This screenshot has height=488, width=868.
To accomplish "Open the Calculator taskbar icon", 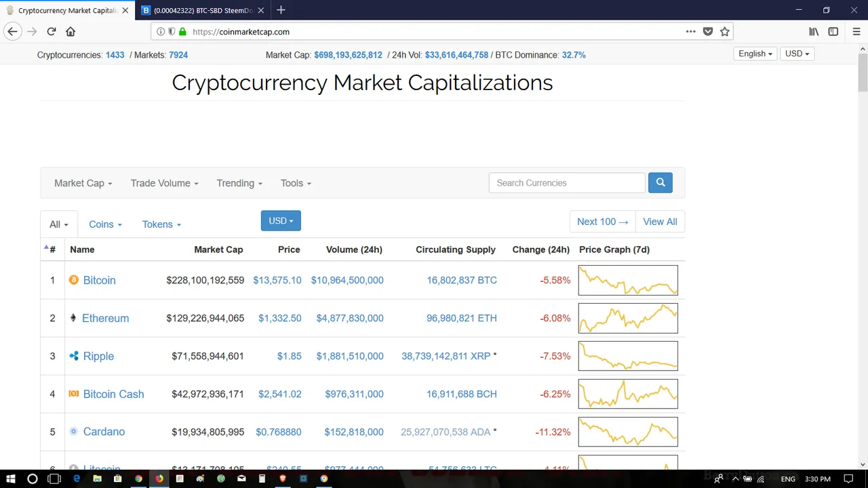I will 262,479.
